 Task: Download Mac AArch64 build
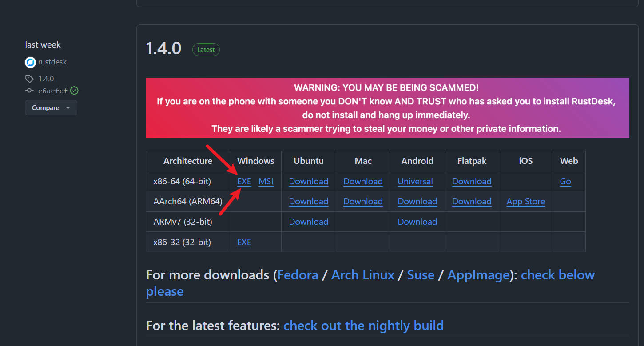pos(363,201)
